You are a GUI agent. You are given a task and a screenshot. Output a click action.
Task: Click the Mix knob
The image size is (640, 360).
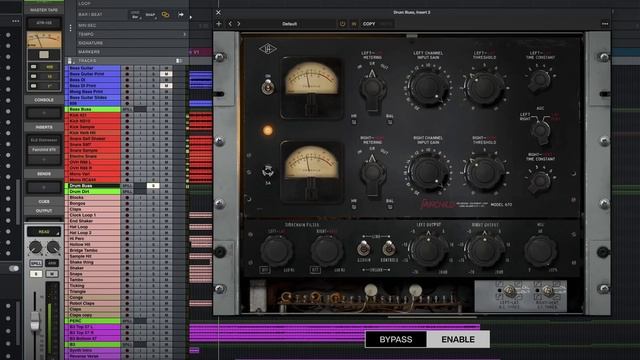[540, 251]
